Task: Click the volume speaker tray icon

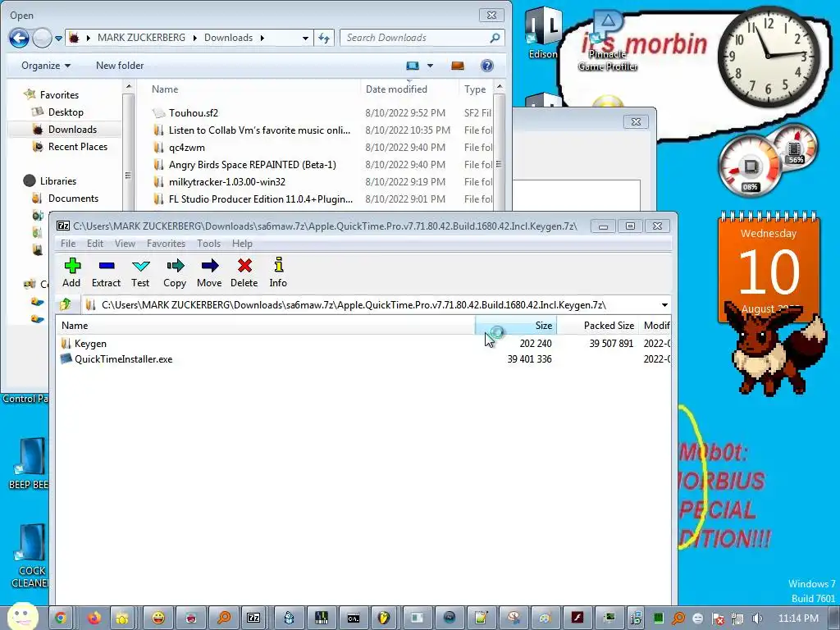Action: (757, 619)
